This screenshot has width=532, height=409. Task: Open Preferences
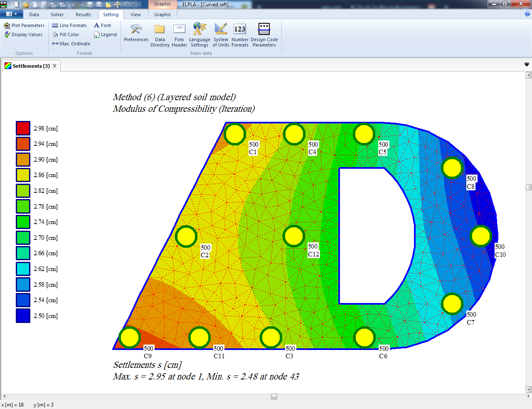pyautogui.click(x=136, y=33)
